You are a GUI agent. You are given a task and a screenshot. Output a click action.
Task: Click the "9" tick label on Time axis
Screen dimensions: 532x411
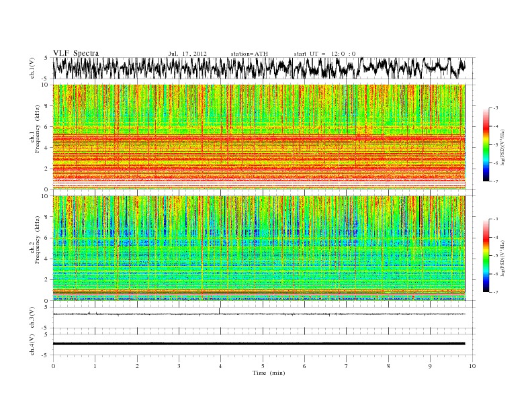pyautogui.click(x=430, y=366)
